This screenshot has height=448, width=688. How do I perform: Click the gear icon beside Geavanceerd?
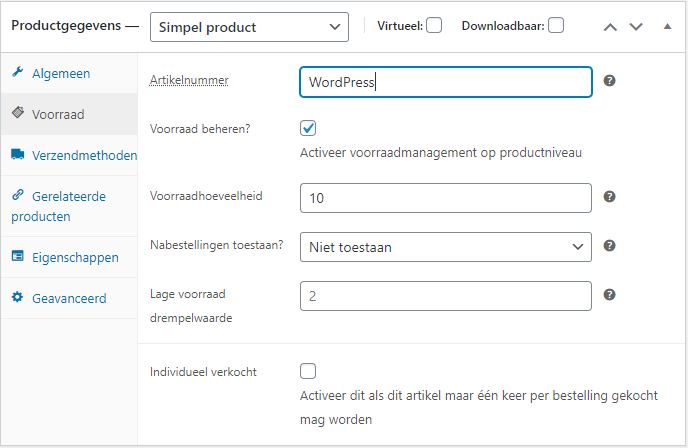(18, 297)
